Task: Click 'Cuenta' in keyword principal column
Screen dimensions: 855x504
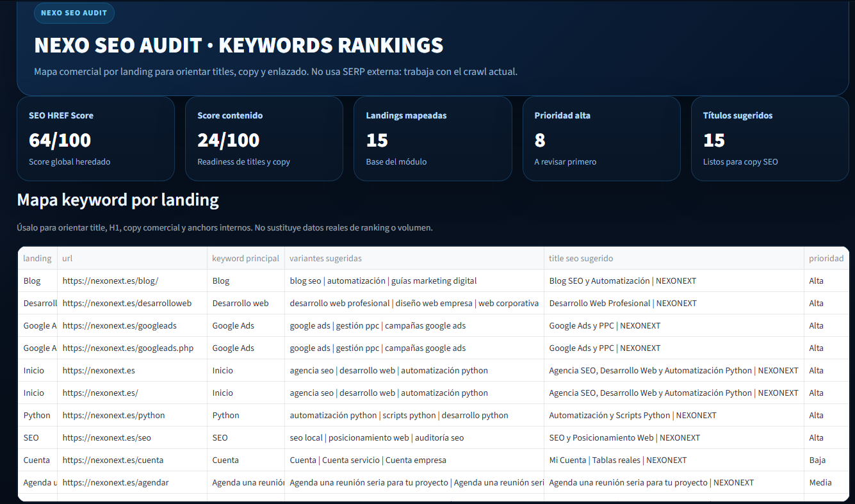Action: pos(246,460)
